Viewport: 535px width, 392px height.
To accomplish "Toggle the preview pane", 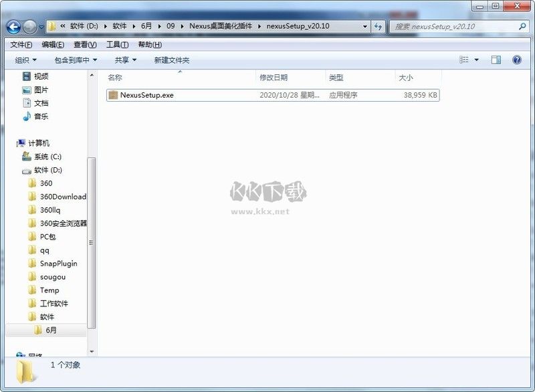I will 496,60.
